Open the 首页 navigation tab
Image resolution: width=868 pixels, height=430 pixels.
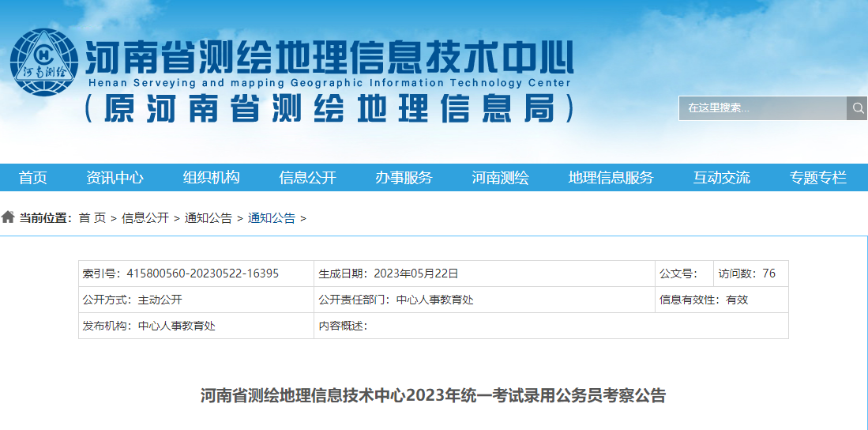coord(33,178)
